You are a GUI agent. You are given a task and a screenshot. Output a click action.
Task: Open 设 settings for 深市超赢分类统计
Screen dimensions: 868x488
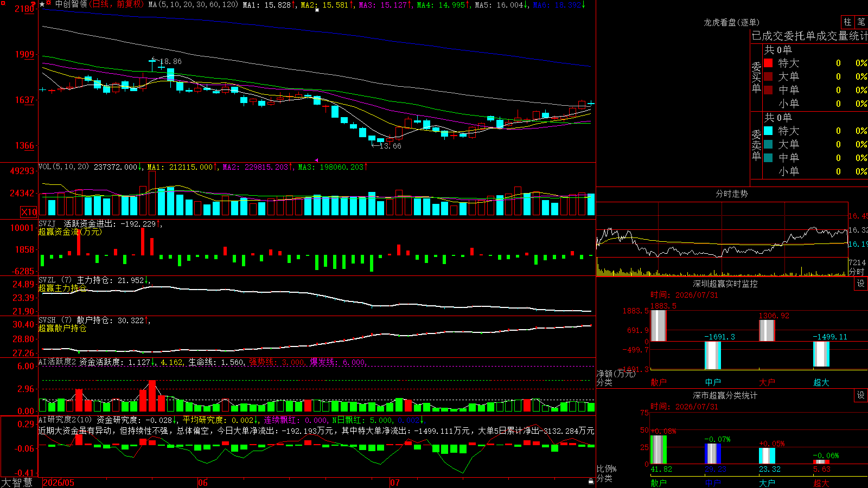861,395
